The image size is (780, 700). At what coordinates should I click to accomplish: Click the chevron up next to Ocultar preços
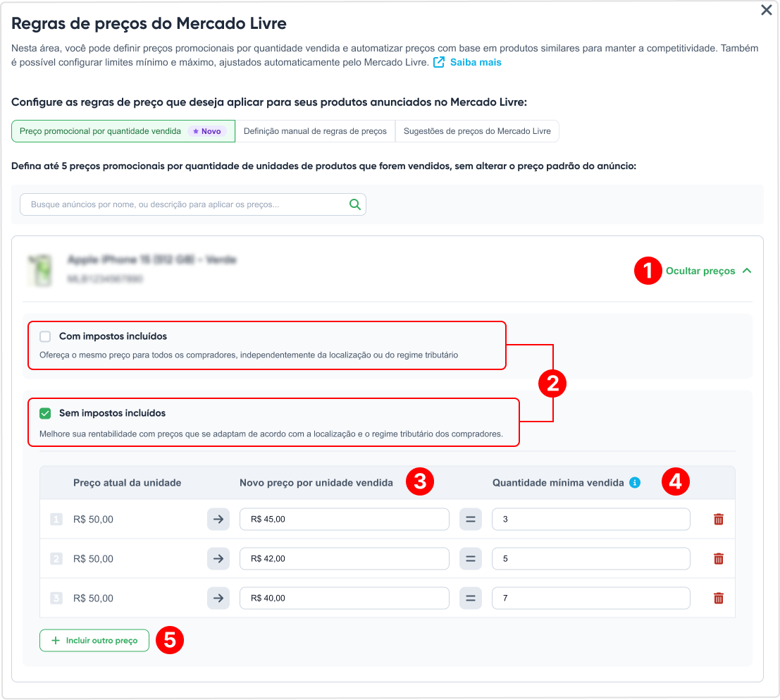click(x=747, y=271)
